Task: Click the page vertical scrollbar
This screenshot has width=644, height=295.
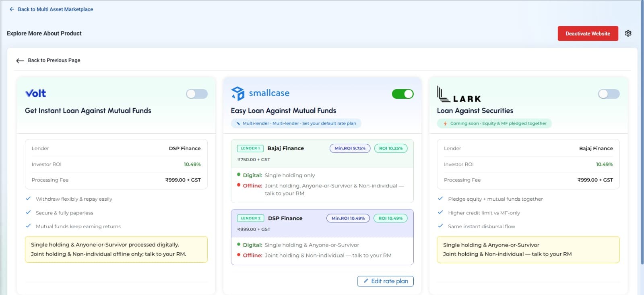Action: 642,133
